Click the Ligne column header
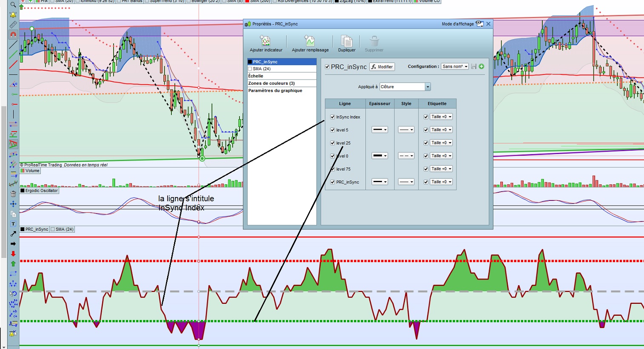 pos(345,103)
